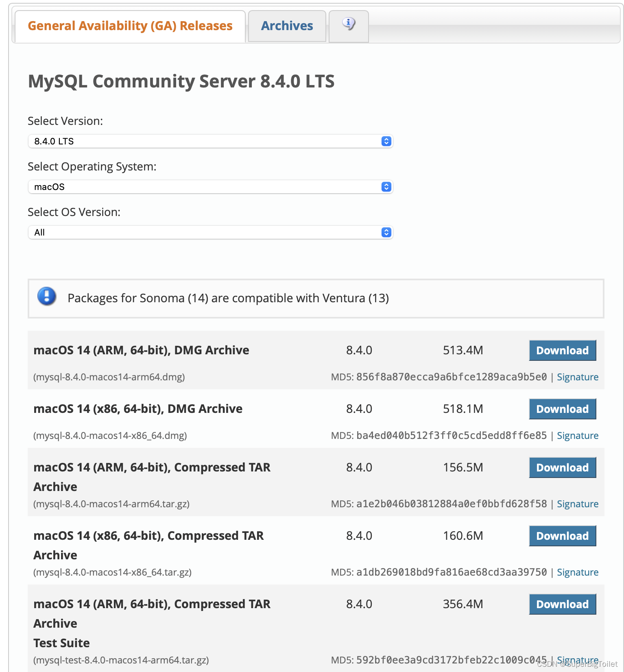
Task: Open Signature link for mysql-8.4.0-macos14-arm64.dmg
Action: point(578,377)
